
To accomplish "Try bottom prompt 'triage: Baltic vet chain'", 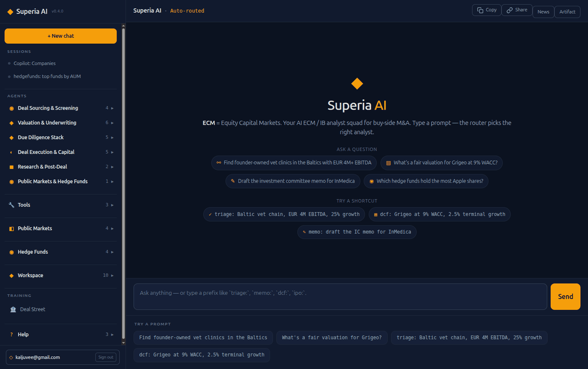I will [x=469, y=338].
